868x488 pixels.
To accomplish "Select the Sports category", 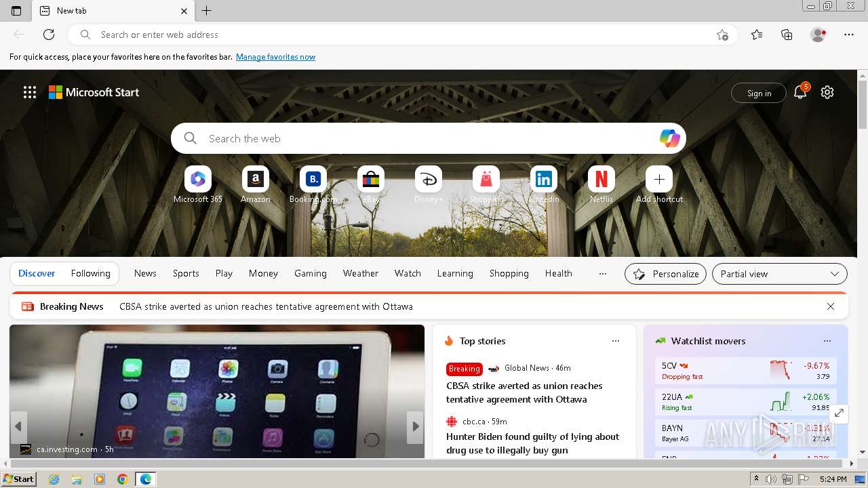I will 186,274.
